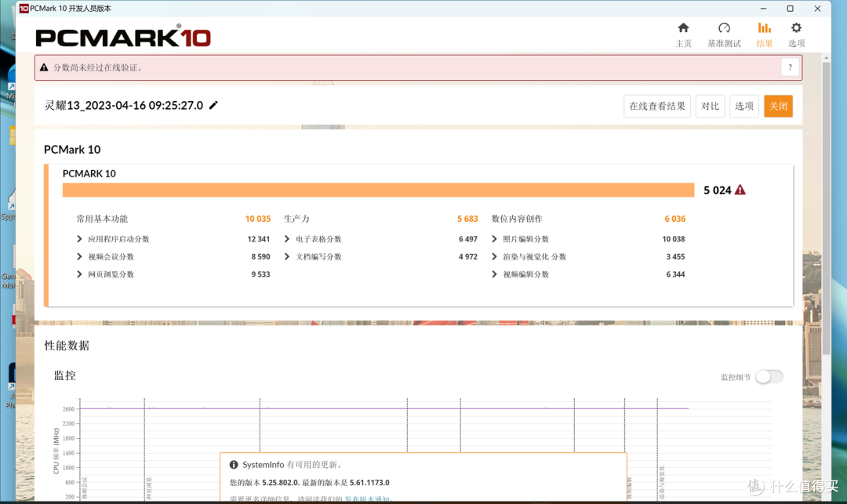Viewport: 847px width, 504px height.
Task: Go to the 主页 home icon
Action: (x=683, y=27)
